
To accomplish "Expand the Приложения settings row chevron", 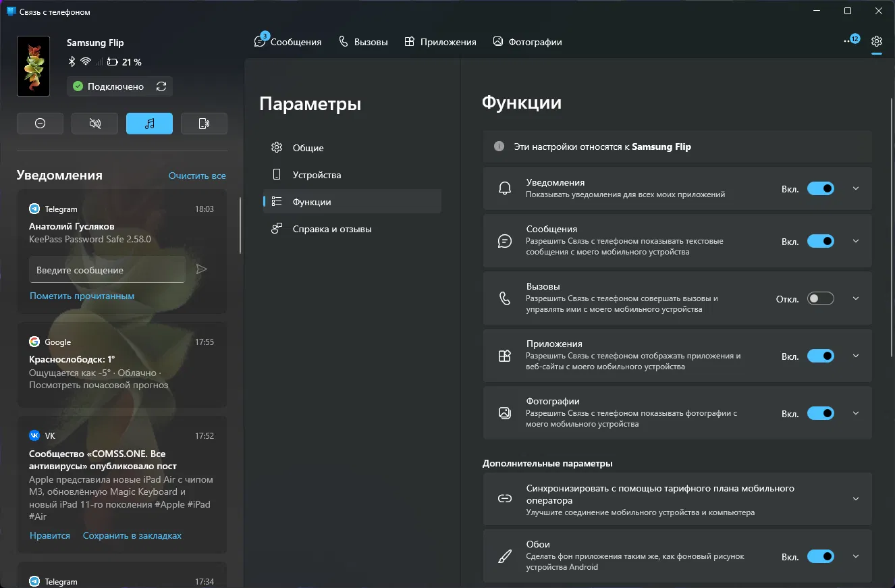I will 856,356.
